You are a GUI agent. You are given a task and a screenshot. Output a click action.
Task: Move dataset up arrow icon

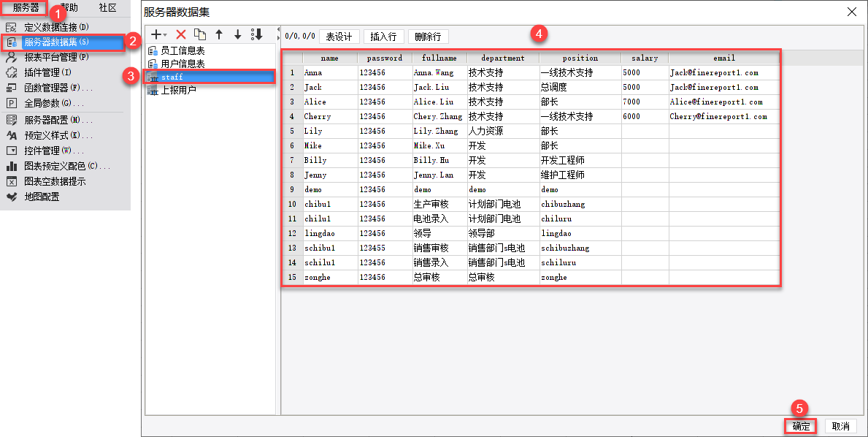[x=219, y=35]
